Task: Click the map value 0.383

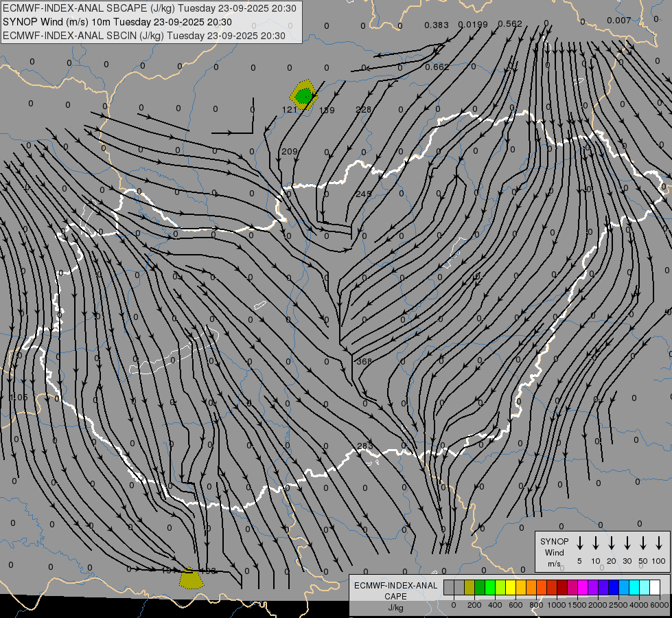Action: tap(437, 25)
